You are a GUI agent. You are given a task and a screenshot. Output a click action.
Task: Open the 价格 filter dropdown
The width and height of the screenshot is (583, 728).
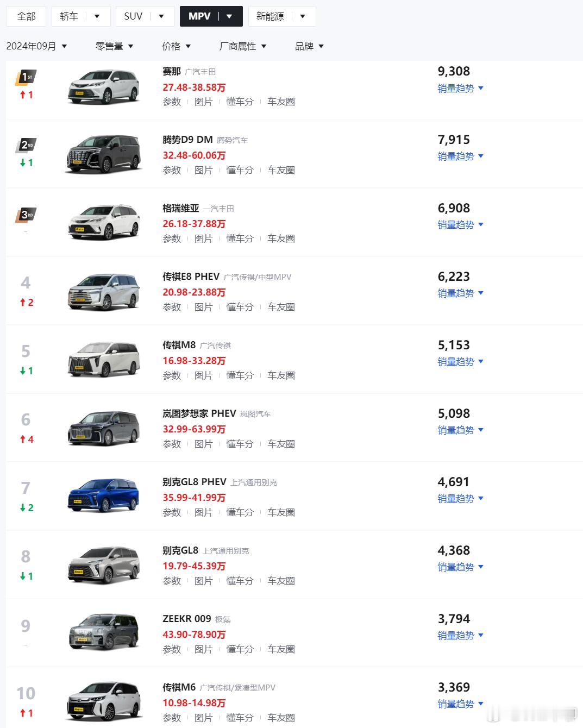pyautogui.click(x=176, y=46)
